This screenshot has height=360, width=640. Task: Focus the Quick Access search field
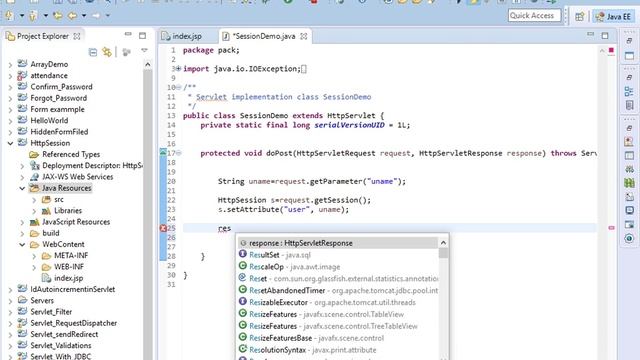(x=534, y=16)
